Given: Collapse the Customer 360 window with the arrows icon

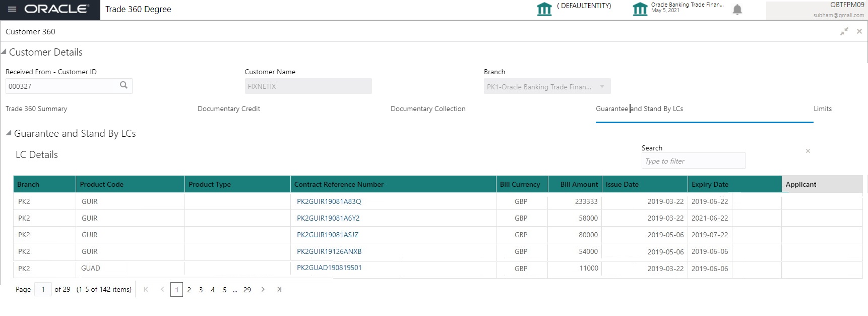Looking at the screenshot, I should [844, 32].
